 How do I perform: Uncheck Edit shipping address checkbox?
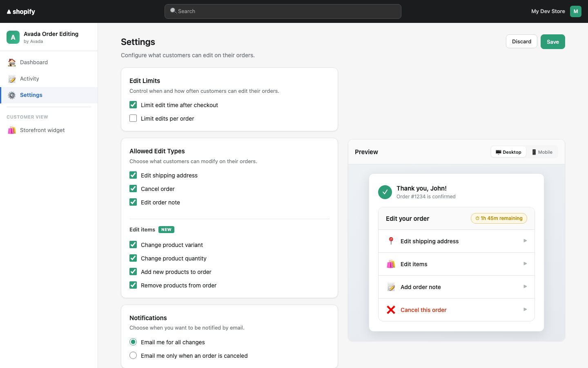click(133, 175)
